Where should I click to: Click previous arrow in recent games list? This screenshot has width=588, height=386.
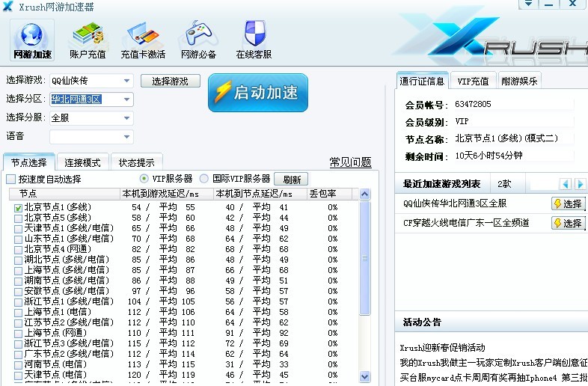[566, 184]
